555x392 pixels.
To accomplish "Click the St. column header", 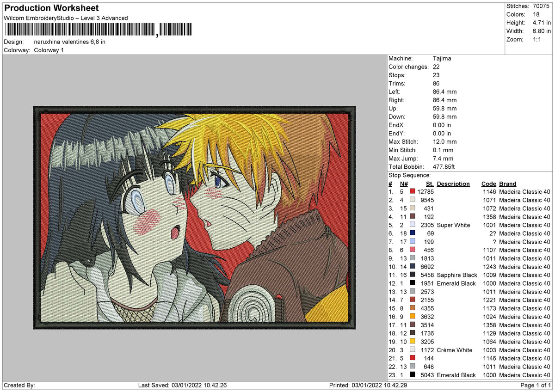I will tap(430, 184).
